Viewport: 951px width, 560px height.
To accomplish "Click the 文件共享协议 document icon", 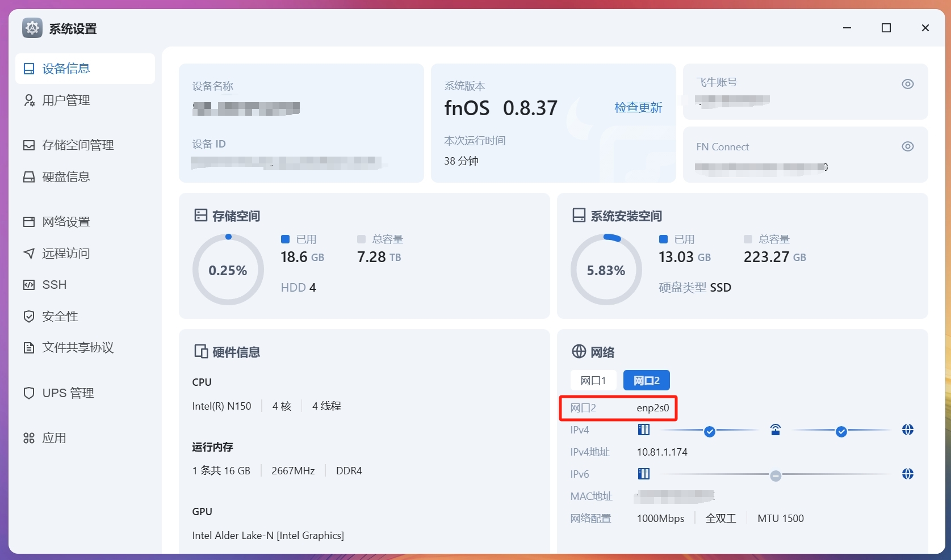I will [29, 348].
